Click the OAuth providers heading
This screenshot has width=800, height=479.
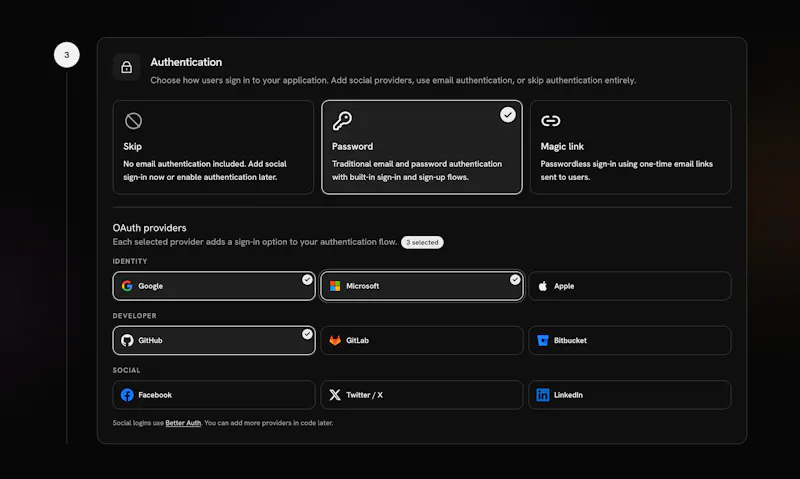149,228
